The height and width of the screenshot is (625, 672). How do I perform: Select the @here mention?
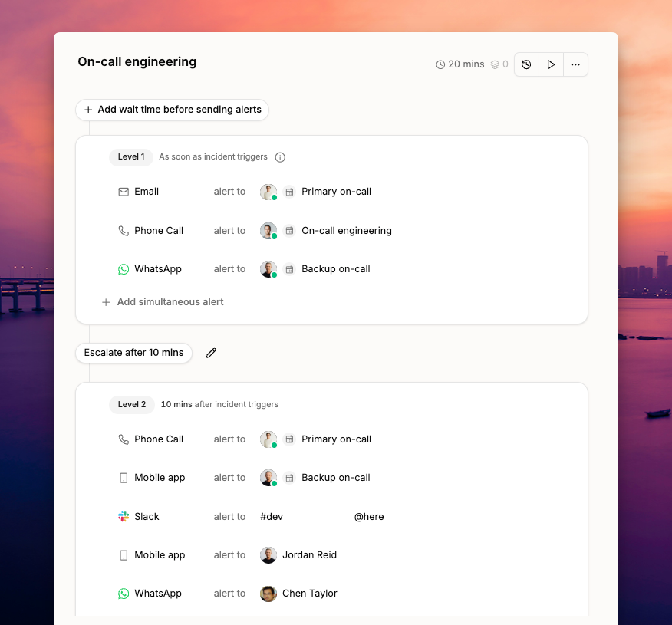369,517
